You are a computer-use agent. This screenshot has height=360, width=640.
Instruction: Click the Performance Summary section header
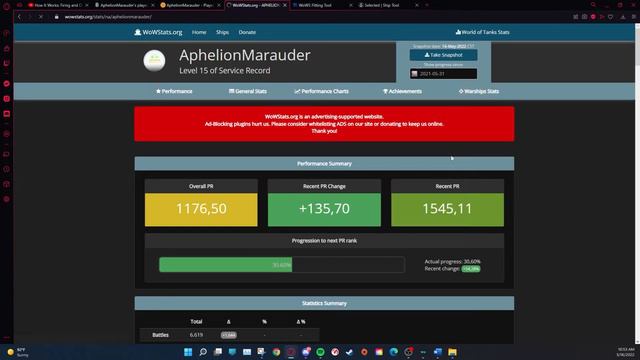(324, 164)
